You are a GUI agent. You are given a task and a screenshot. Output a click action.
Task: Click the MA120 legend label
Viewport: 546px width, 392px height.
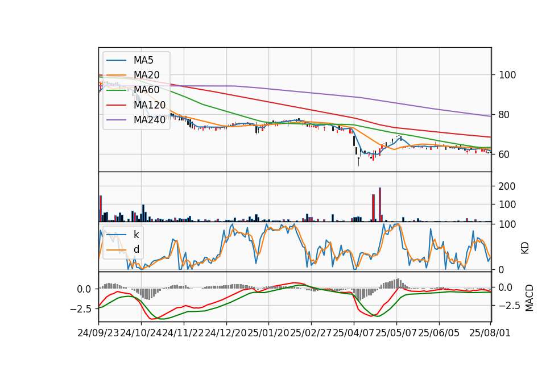(x=150, y=105)
